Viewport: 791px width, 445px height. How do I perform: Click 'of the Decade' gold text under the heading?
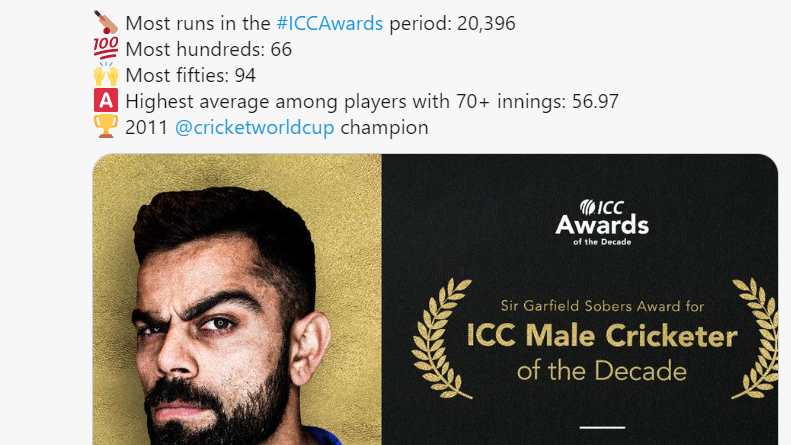tap(601, 371)
